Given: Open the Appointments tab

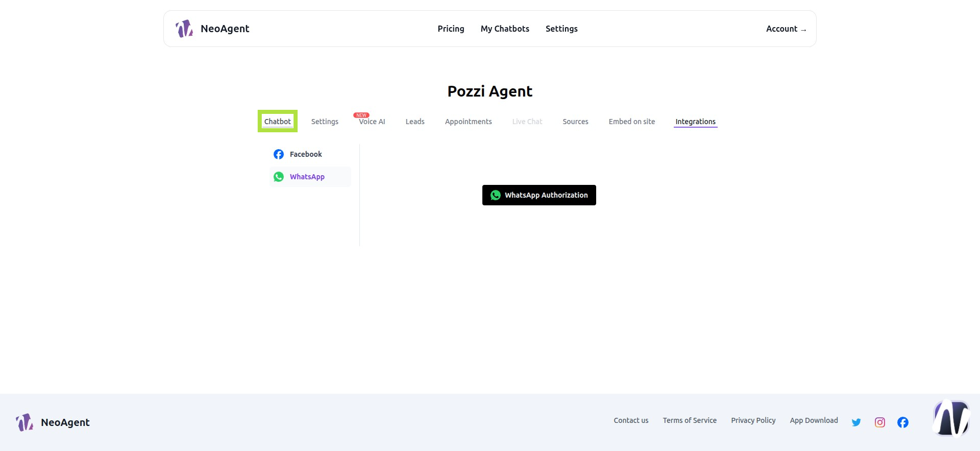Looking at the screenshot, I should 469,122.
